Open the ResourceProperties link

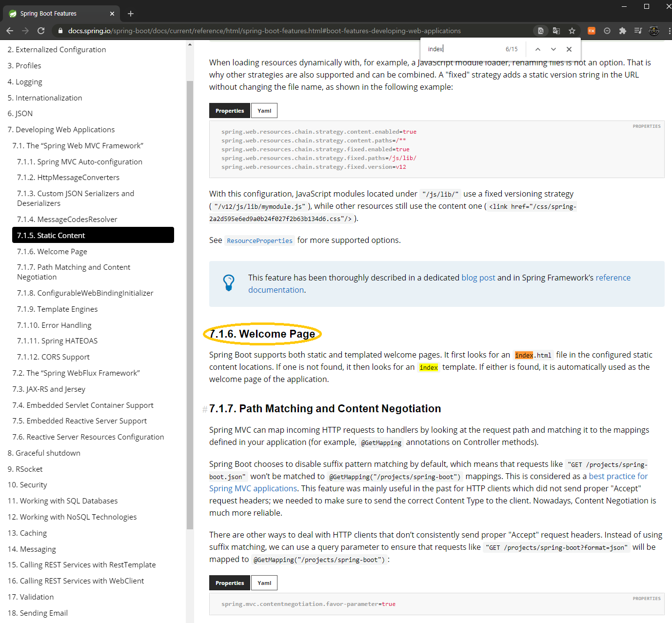tap(259, 241)
